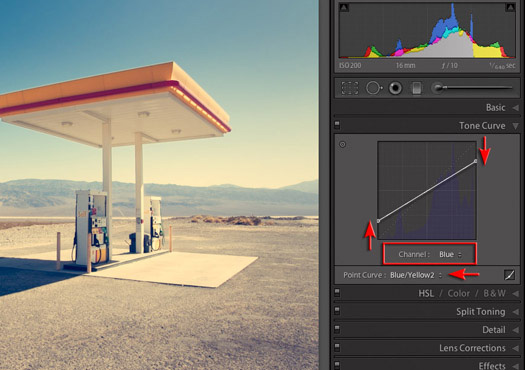Click the f / 10 aperture readout
Screen dimensions: 525x370
point(450,66)
